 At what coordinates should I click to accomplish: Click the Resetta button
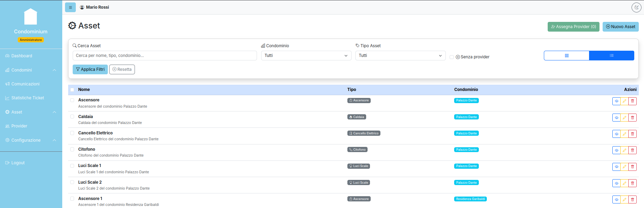click(x=122, y=69)
